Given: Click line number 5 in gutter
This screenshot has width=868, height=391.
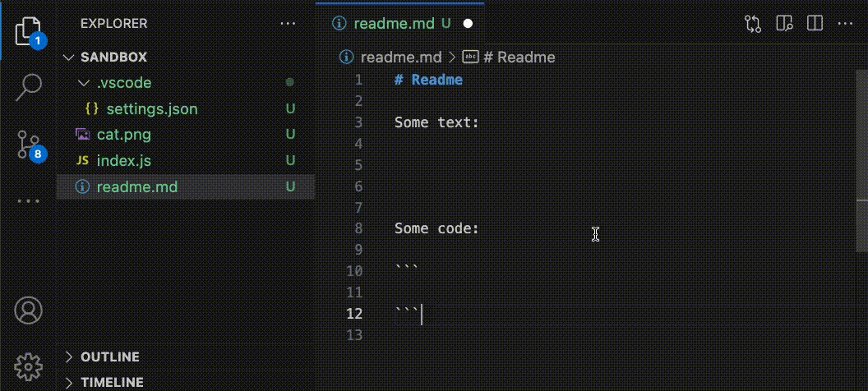Looking at the screenshot, I should click(358, 165).
